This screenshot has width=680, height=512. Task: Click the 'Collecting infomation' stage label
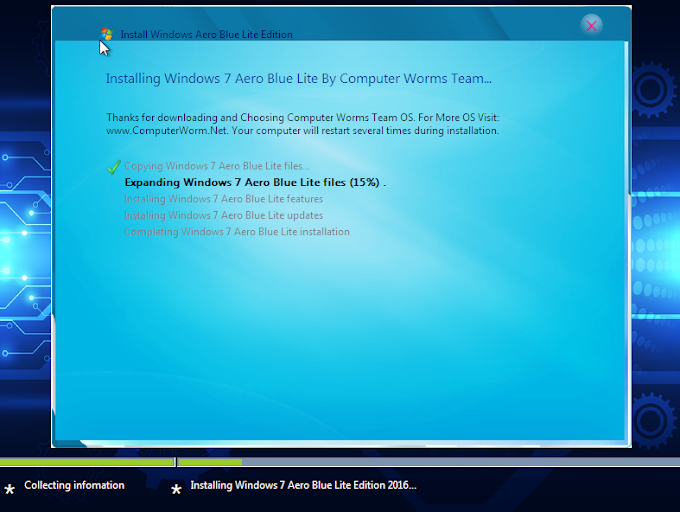tap(74, 485)
